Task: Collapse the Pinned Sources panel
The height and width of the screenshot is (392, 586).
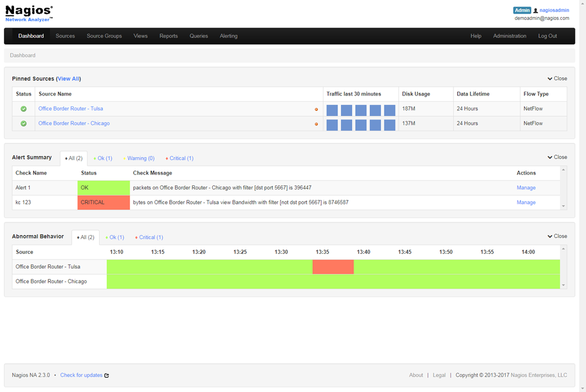Action: (x=557, y=79)
